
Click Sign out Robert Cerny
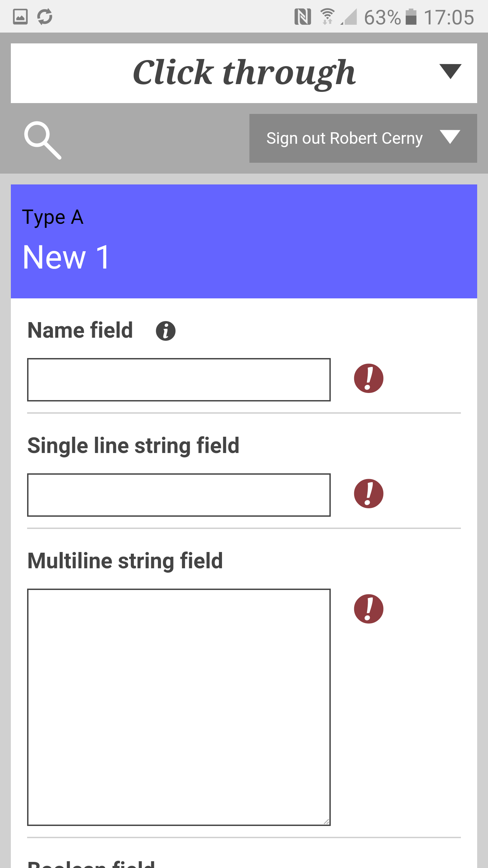coord(344,138)
